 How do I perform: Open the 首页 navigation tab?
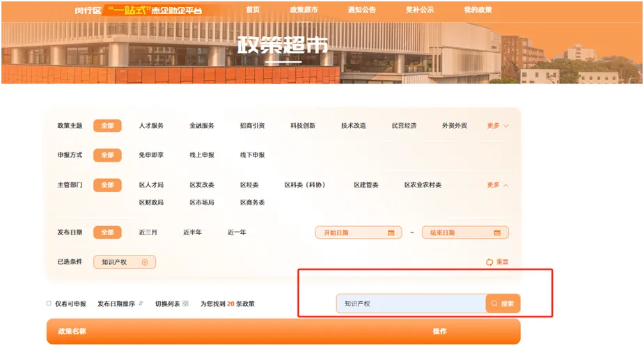click(x=253, y=10)
